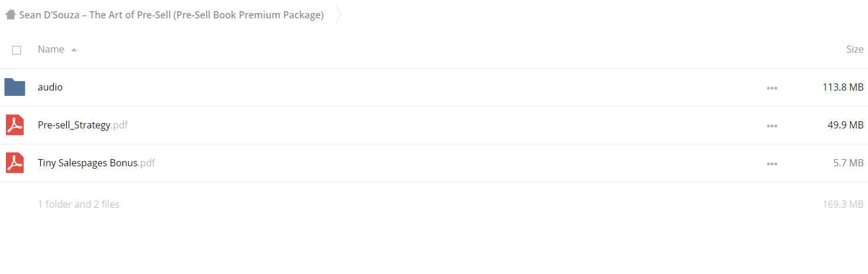This screenshot has width=868, height=274.
Task: Click the Pre-sell_Strategy PDF icon
Action: click(x=15, y=125)
